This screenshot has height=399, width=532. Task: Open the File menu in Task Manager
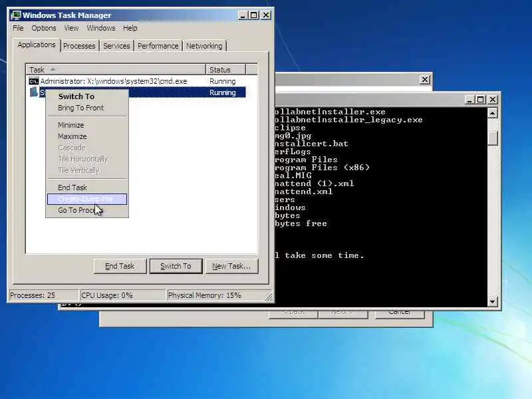click(x=18, y=28)
